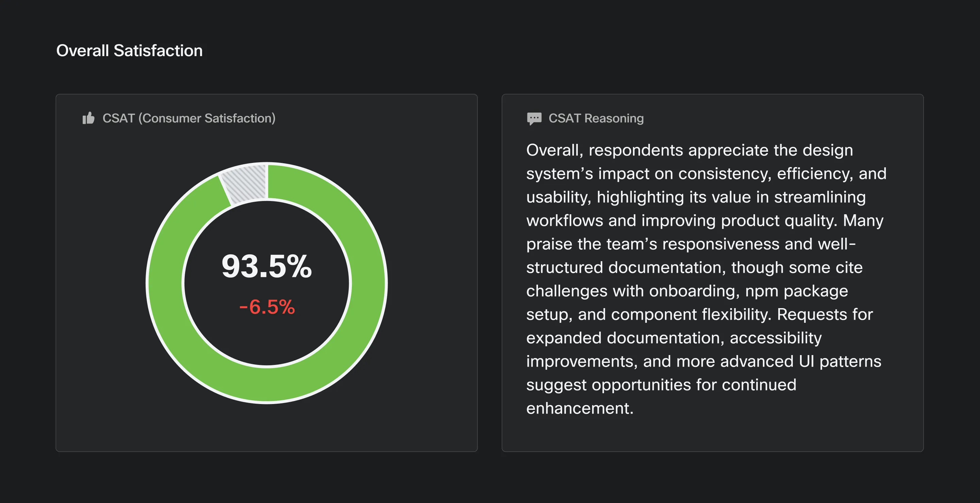Click the word "streamlining" in the reasoning text
Screen dimensions: 980x503
pos(819,197)
